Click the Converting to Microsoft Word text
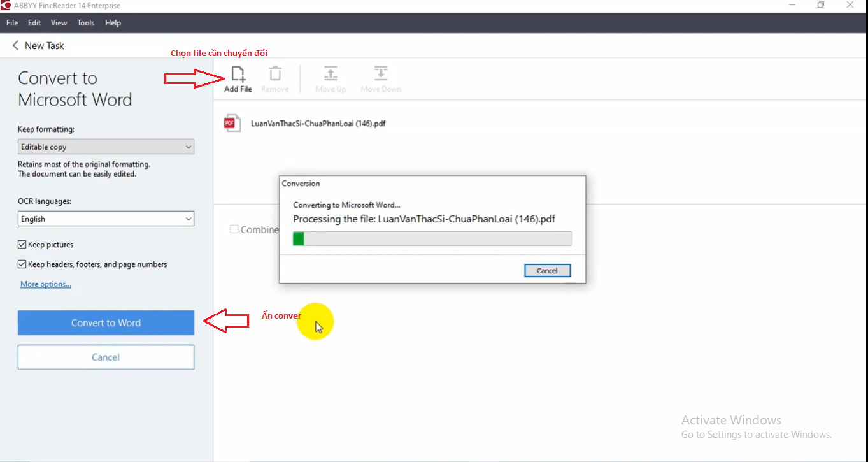Viewport: 868px width, 462px height. pyautogui.click(x=346, y=205)
